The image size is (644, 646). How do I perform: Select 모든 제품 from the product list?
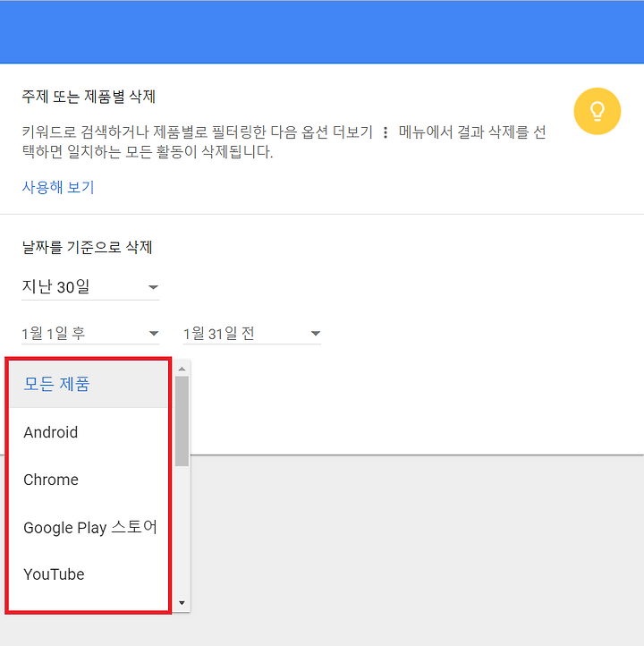pos(89,385)
